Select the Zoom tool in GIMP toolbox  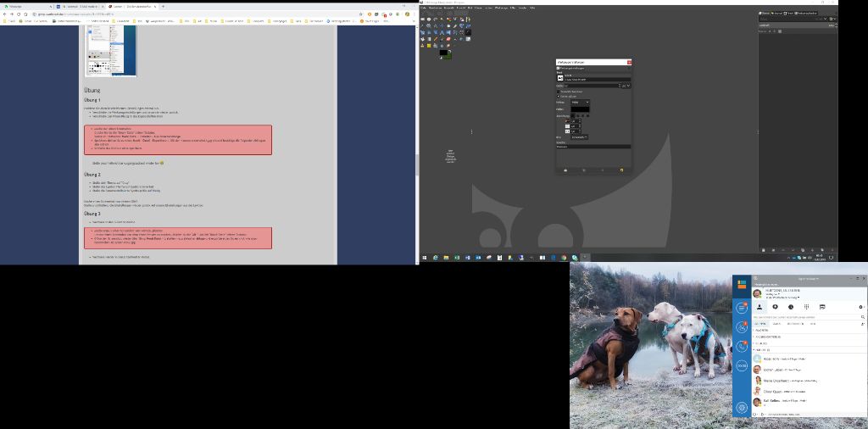coord(429,25)
